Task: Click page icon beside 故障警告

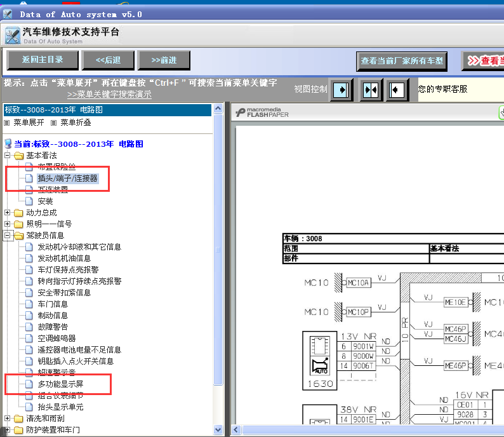Action: point(29,327)
